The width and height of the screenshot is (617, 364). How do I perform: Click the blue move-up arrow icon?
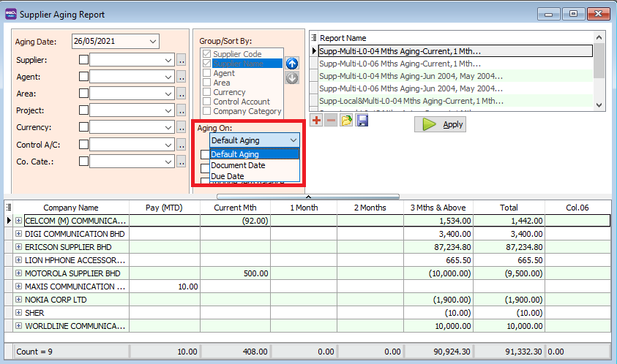292,64
